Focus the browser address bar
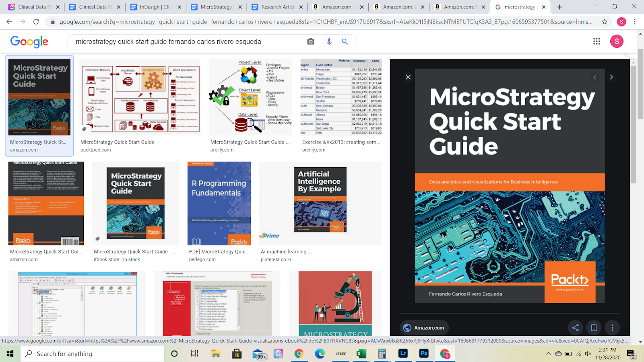The height and width of the screenshot is (362, 644). [326, 22]
